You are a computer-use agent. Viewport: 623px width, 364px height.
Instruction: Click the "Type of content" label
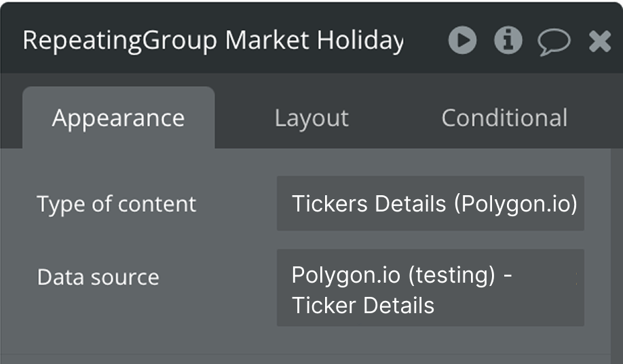coord(116,204)
